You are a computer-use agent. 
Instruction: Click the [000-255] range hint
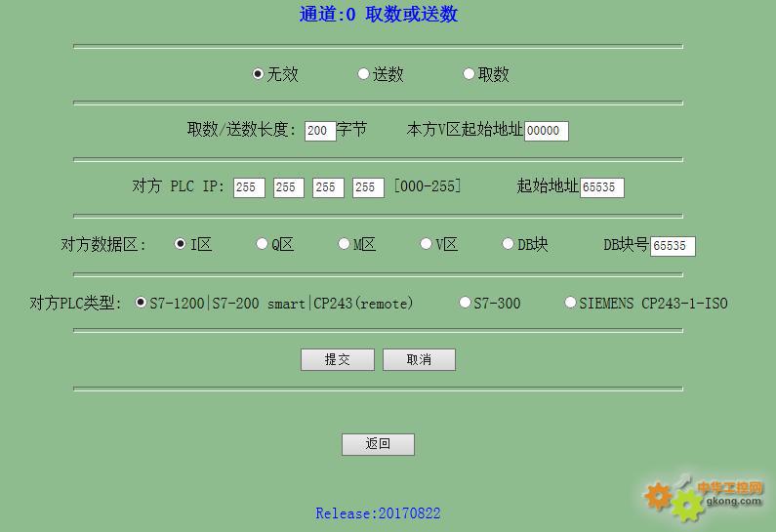pos(428,186)
